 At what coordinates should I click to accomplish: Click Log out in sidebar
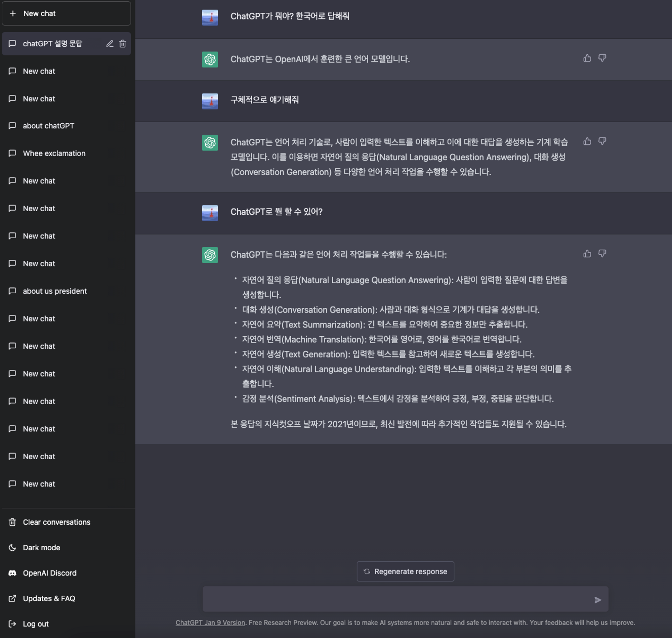pyautogui.click(x=35, y=624)
